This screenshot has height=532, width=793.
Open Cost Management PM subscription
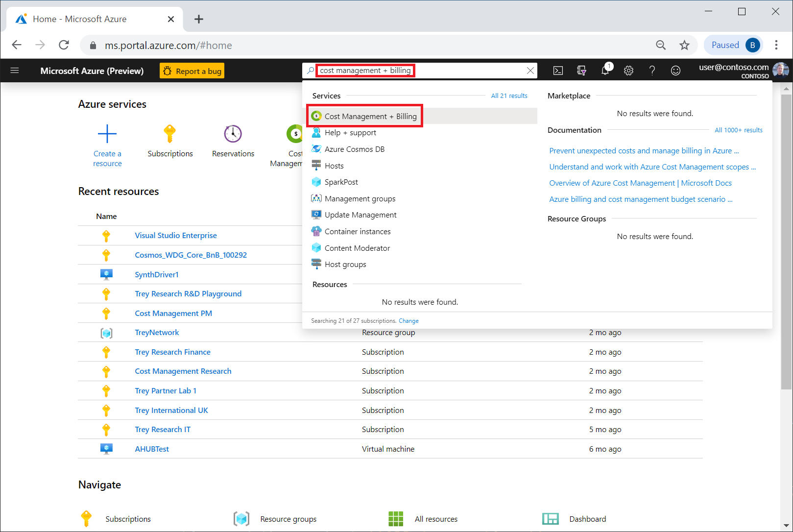tap(173, 314)
